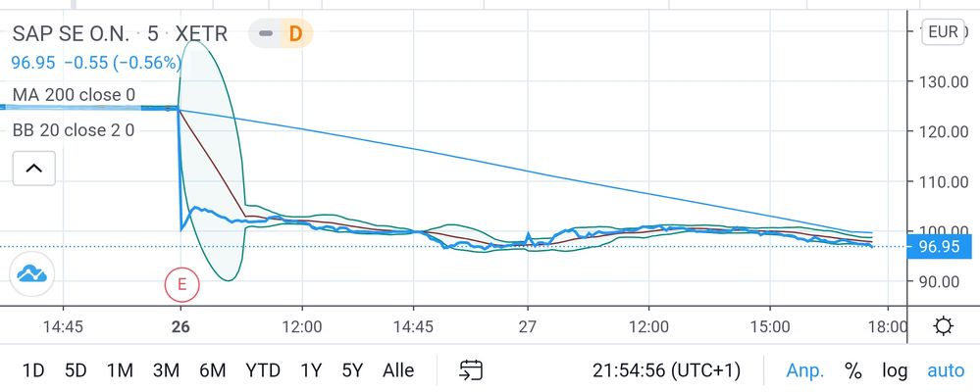Select the 1D time range
Image resolution: width=980 pixels, height=392 pixels.
(x=33, y=370)
